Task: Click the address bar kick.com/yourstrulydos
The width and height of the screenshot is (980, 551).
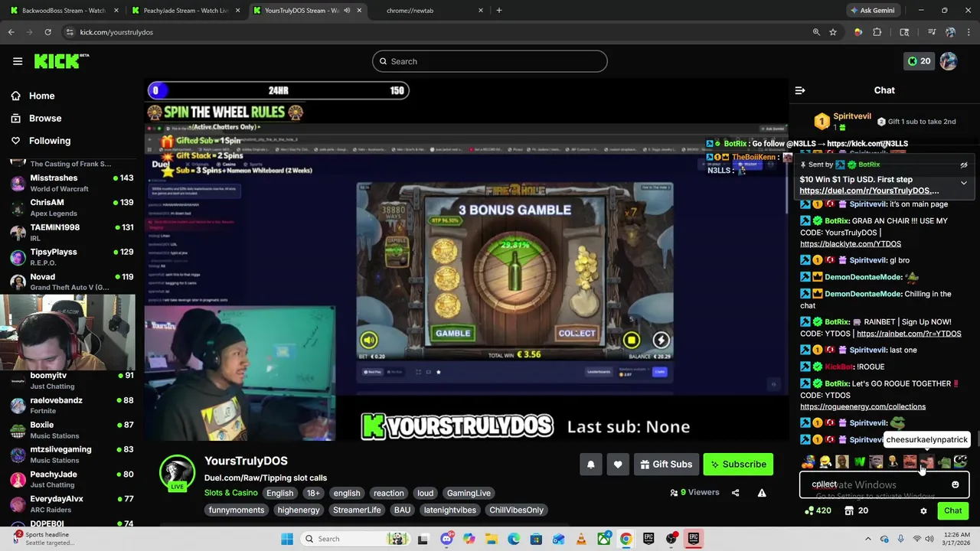Action: pyautogui.click(x=116, y=32)
